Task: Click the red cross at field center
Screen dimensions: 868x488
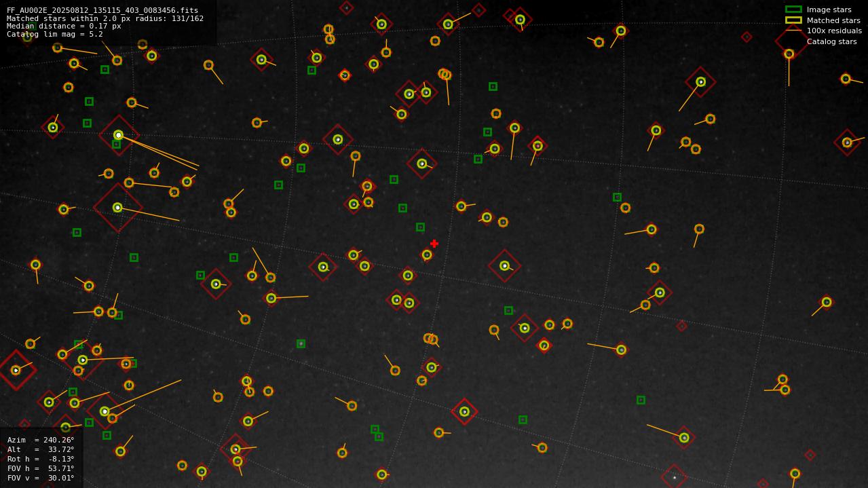Action: tap(434, 244)
